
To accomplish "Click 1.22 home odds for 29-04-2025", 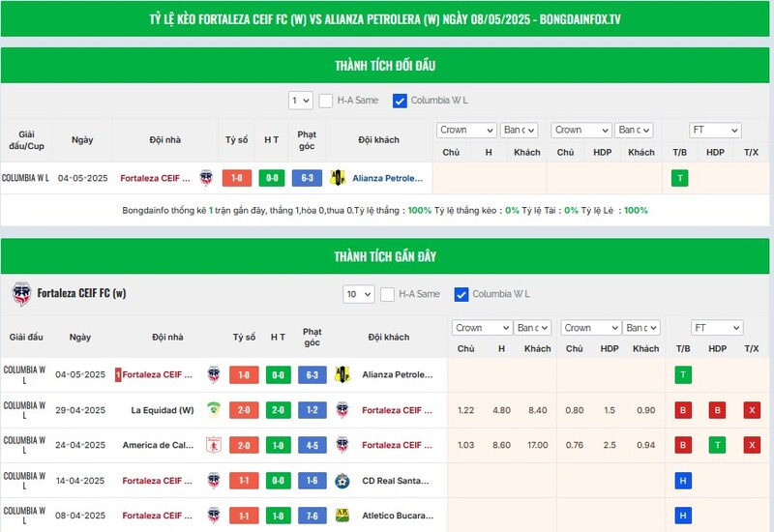I will pyautogui.click(x=465, y=410).
